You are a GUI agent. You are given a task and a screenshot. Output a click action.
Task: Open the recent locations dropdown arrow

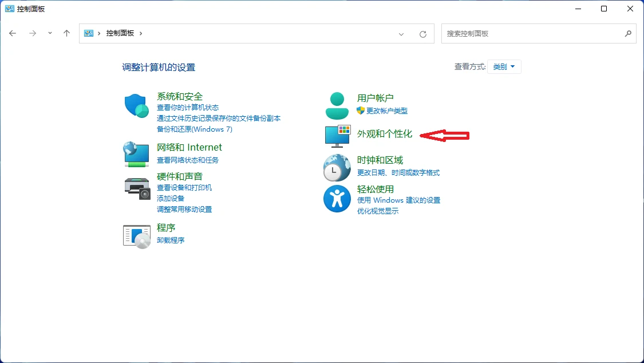click(50, 33)
